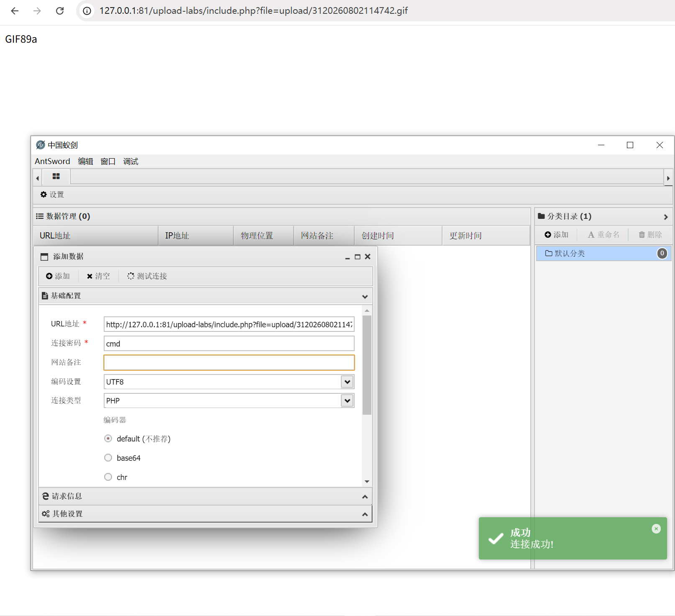Focus the 网站备注 input field
The width and height of the screenshot is (675, 616).
229,362
